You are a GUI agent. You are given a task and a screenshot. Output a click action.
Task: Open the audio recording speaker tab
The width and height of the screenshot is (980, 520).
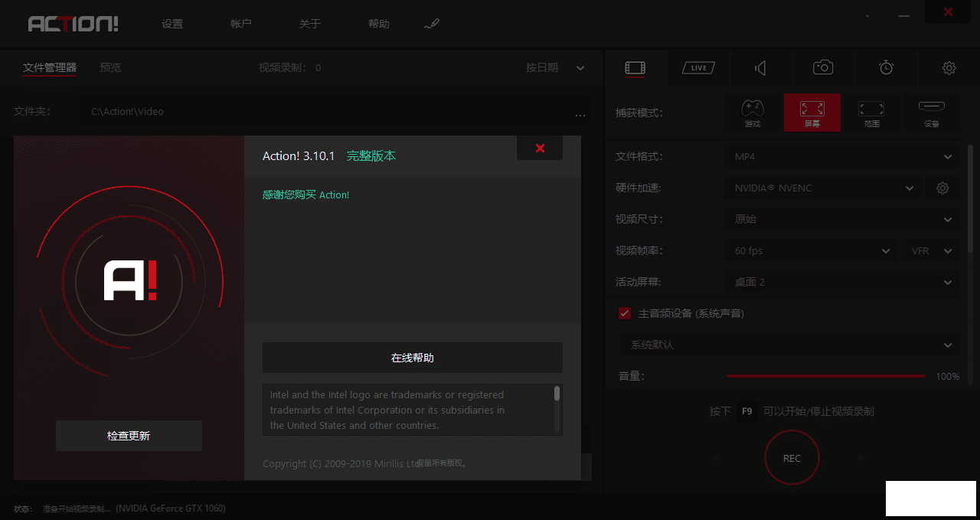pos(760,68)
